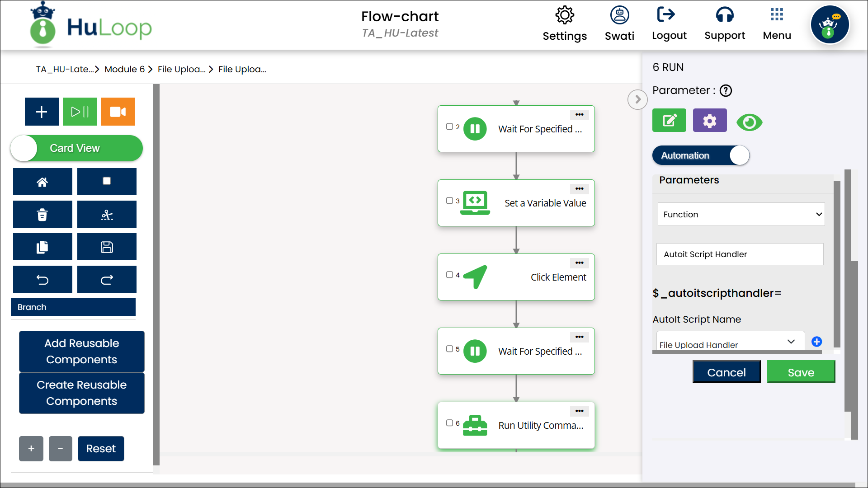Click the trash delete icon button

[42, 215]
